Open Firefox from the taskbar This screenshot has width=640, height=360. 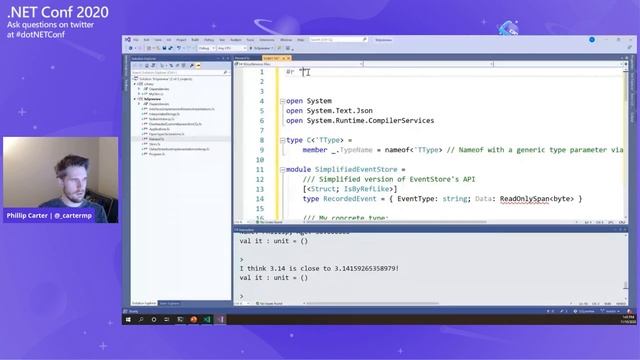193,320
